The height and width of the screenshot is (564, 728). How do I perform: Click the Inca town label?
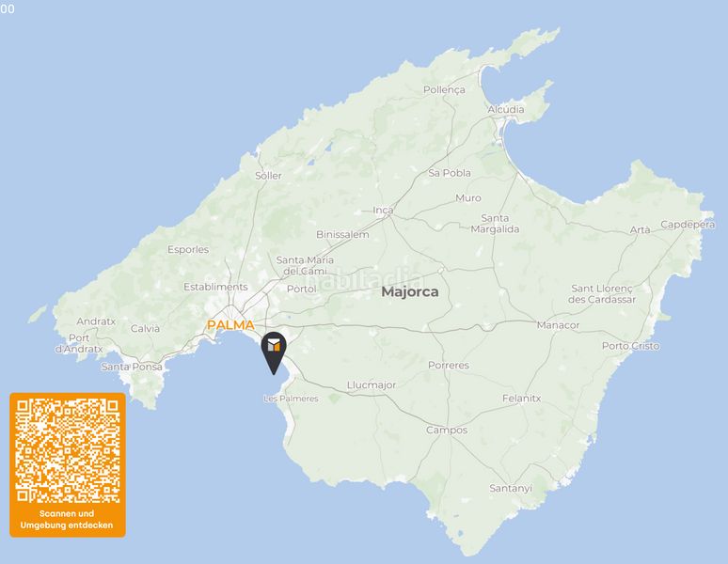point(383,211)
